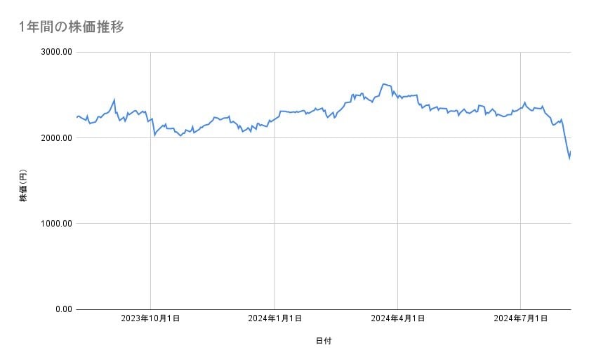Select the 日付 horizontal axis title
Image resolution: width=589 pixels, height=364 pixels.
coord(324,341)
